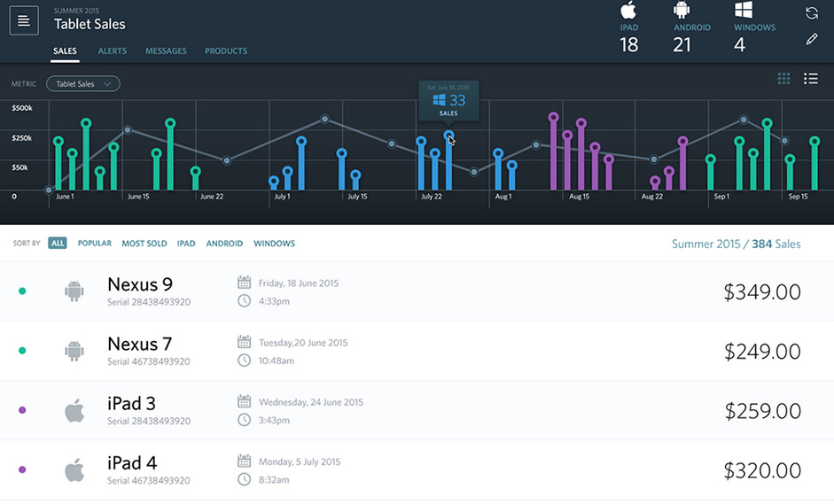Click the $259.00 price
The width and height of the screenshot is (834, 504).
click(x=762, y=411)
